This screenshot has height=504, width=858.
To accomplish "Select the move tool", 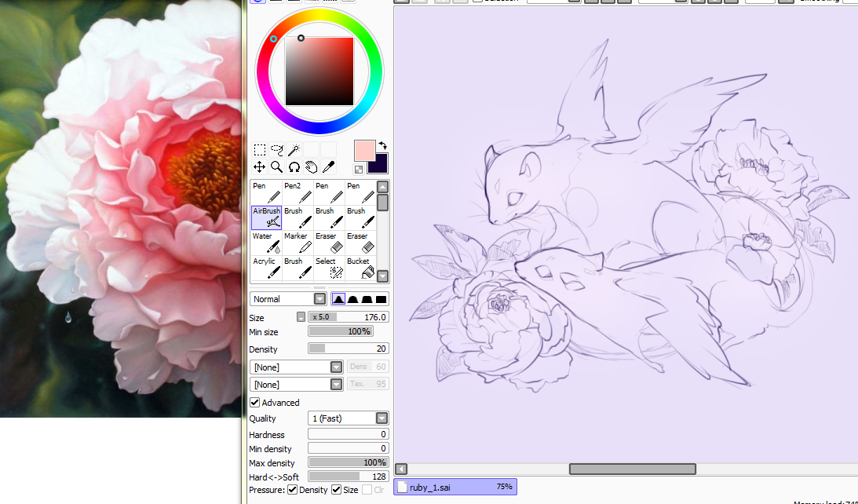I will (x=259, y=167).
